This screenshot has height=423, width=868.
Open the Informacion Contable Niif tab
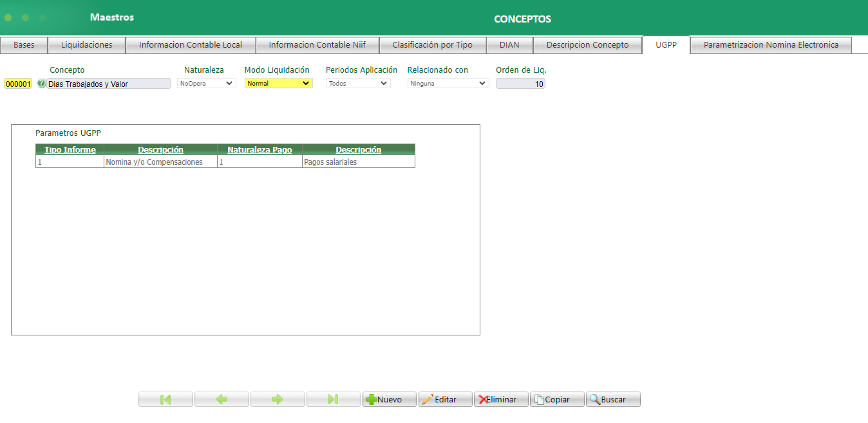pyautogui.click(x=317, y=45)
